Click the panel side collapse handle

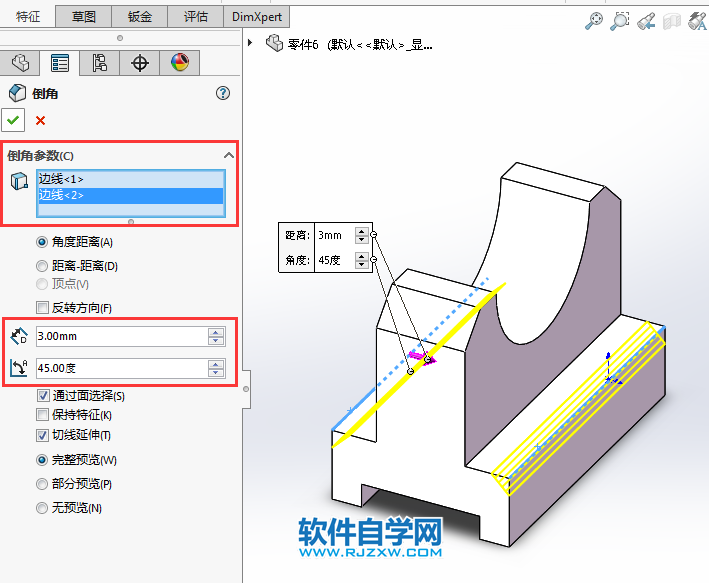coord(246,389)
